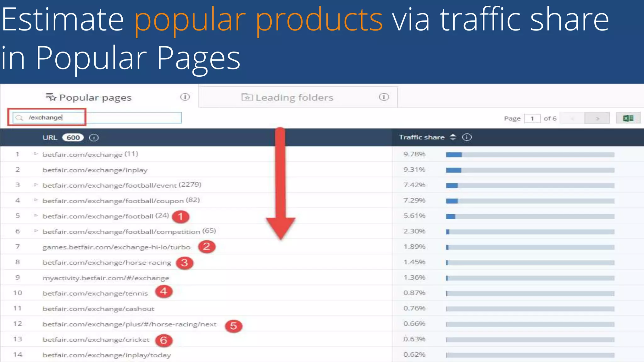Click the Popular pages info icon
Image resolution: width=644 pixels, height=362 pixels.
click(x=185, y=97)
